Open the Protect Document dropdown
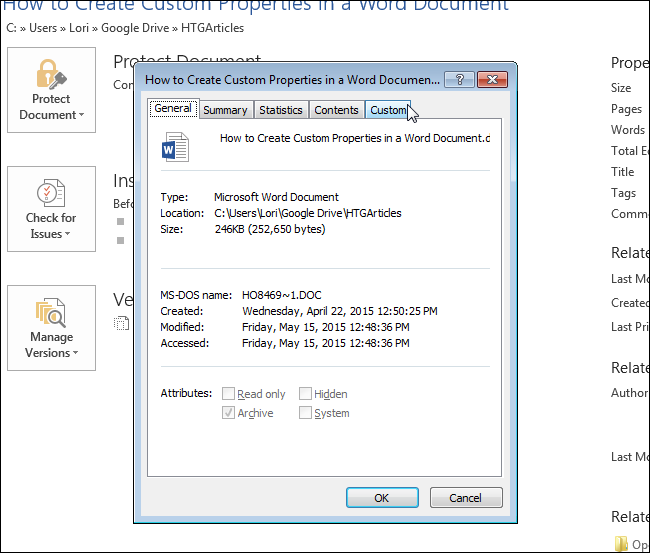The width and height of the screenshot is (650, 553). [x=51, y=90]
